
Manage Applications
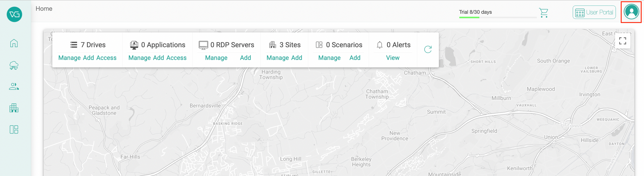139,58
